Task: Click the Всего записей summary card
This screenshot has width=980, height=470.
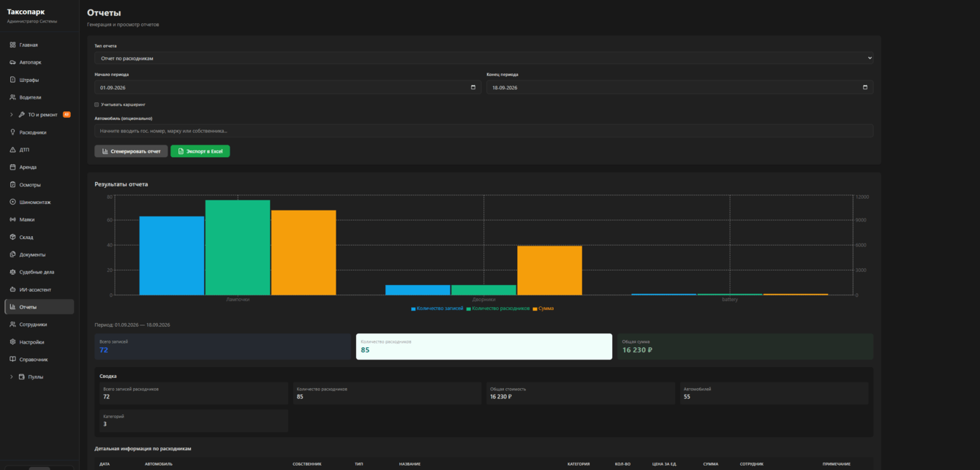Action: (x=222, y=346)
